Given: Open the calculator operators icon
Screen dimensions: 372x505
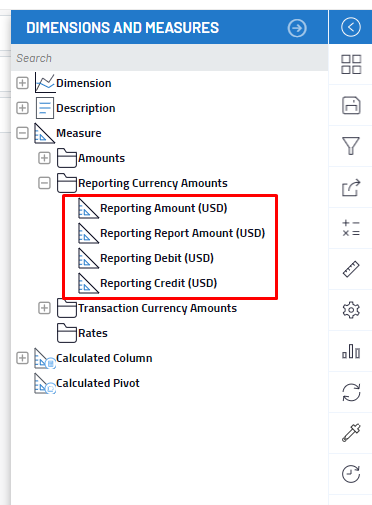Looking at the screenshot, I should [351, 228].
